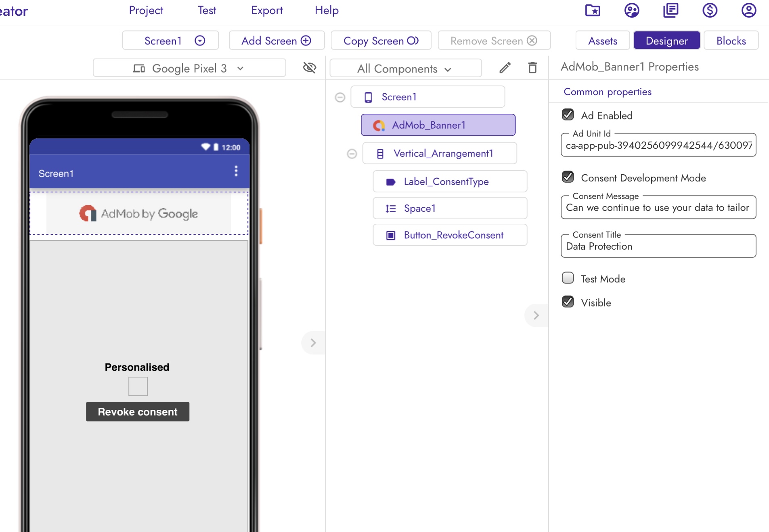This screenshot has width=769, height=532.
Task: Enable the Test Mode checkbox
Action: (568, 278)
